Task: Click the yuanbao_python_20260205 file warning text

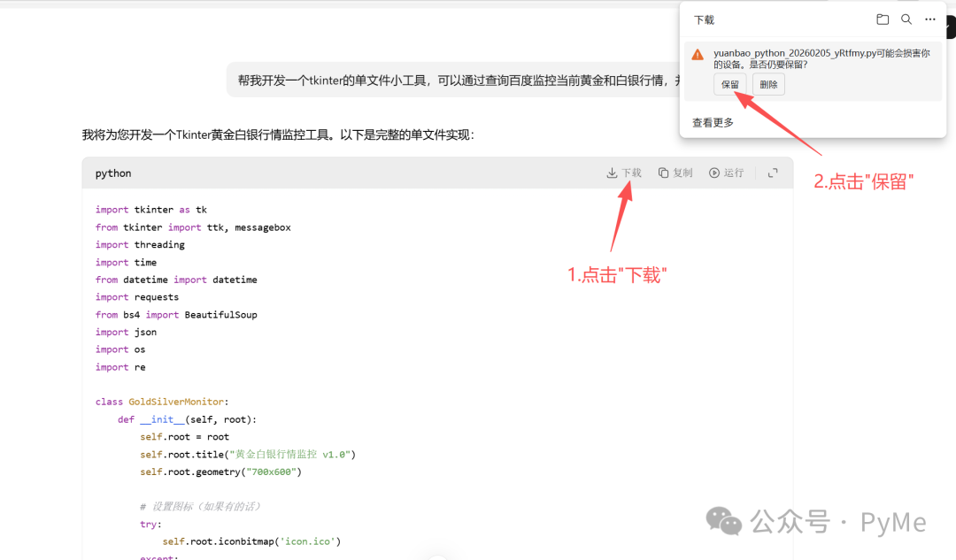Action: click(x=821, y=58)
